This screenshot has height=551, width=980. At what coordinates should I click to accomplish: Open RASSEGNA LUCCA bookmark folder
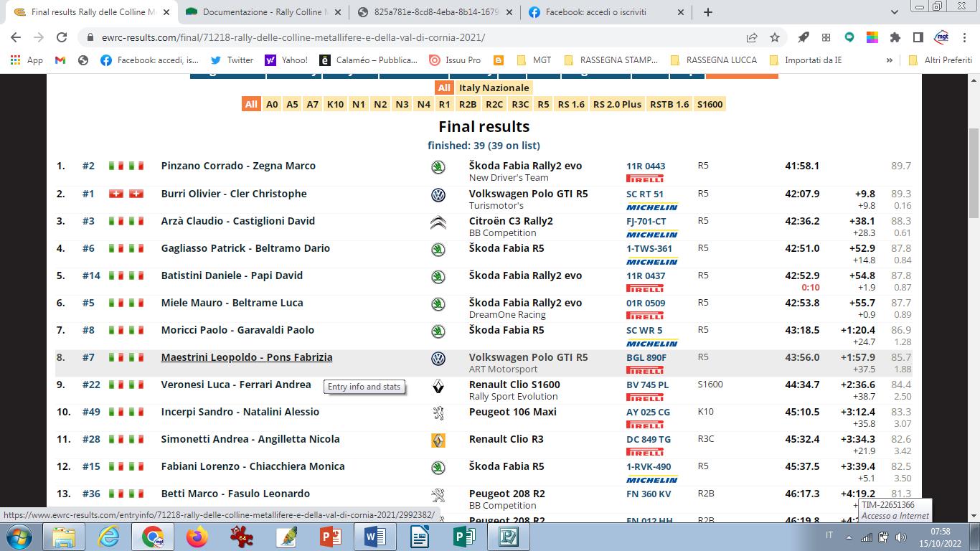pos(713,60)
